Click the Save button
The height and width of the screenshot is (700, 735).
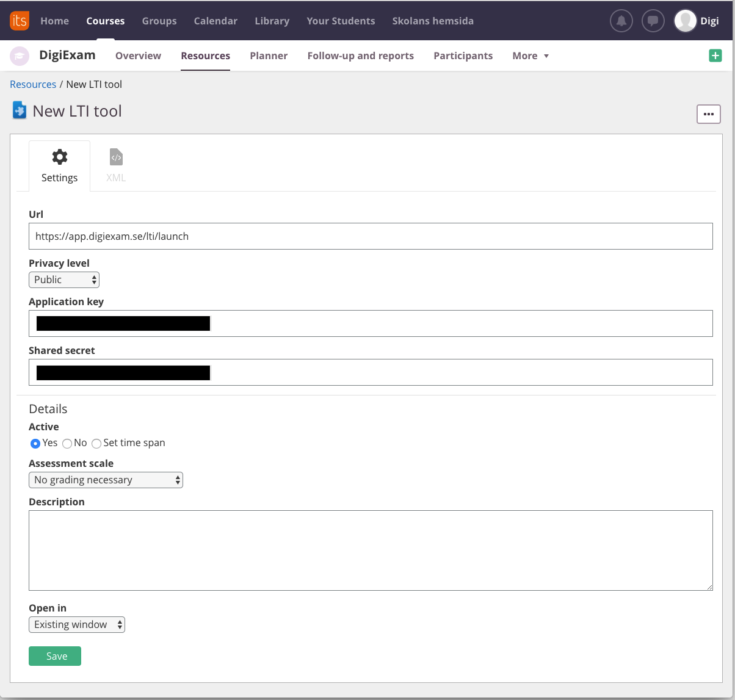coord(55,656)
